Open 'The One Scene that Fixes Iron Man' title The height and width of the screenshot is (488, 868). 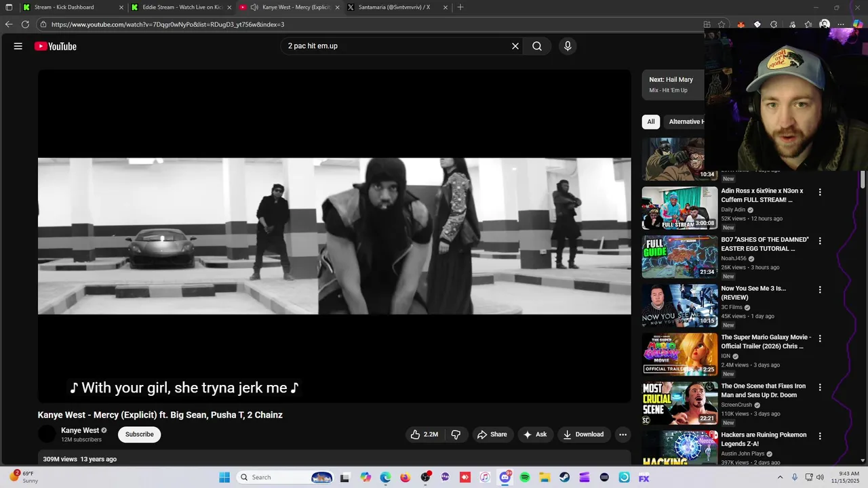tap(763, 390)
